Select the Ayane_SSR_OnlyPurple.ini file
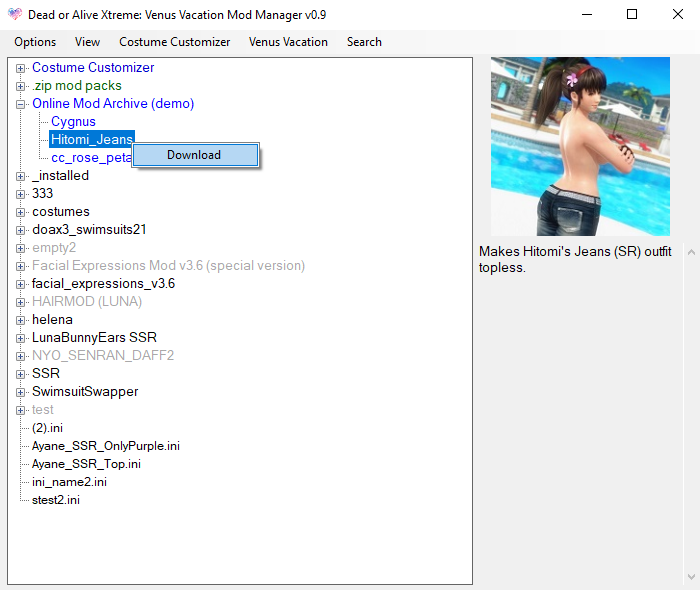This screenshot has width=700, height=590. [106, 446]
